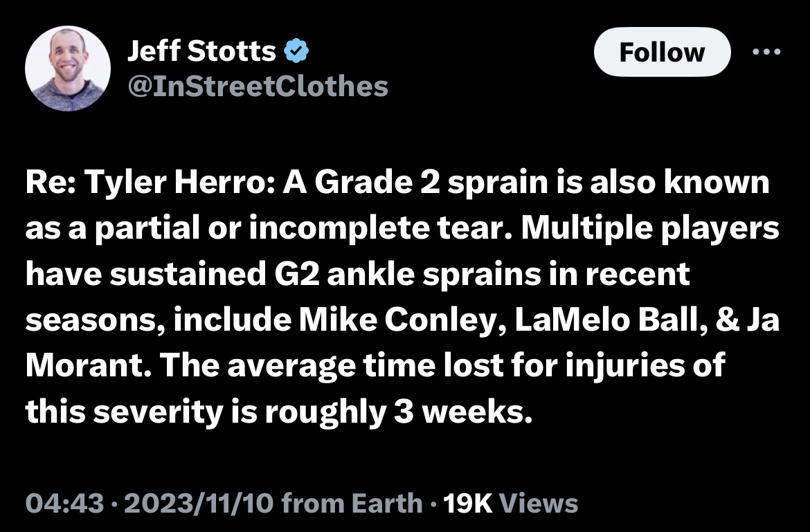View the 19K Views count
The image size is (810, 532).
510,503
